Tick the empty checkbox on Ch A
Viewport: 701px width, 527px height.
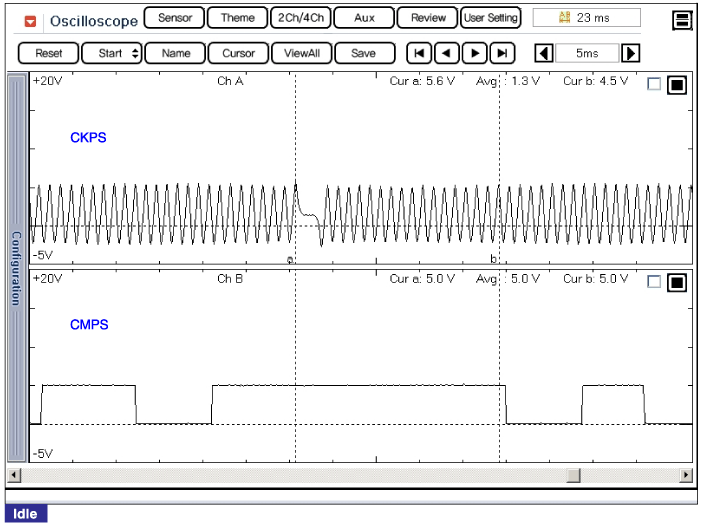pyautogui.click(x=654, y=85)
